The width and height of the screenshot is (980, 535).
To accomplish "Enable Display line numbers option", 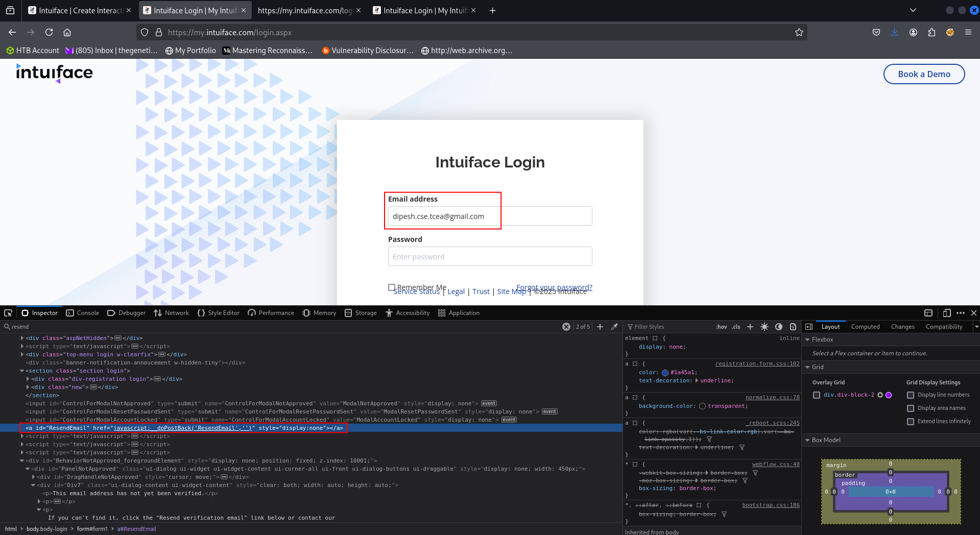I will tap(911, 395).
